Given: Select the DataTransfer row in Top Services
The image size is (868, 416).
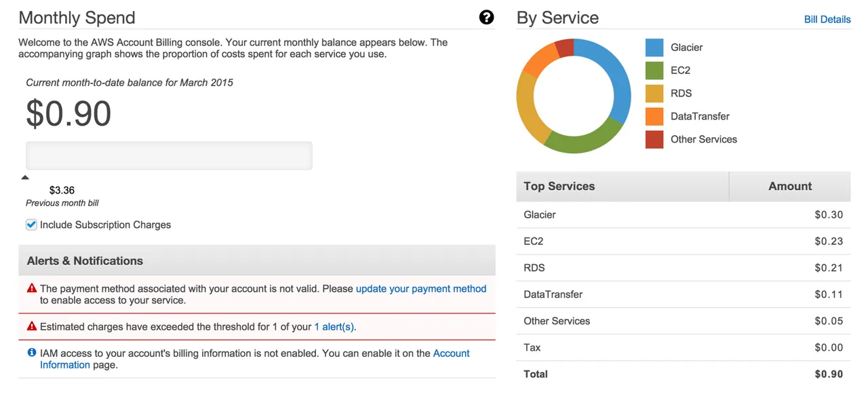Looking at the screenshot, I should coord(684,294).
